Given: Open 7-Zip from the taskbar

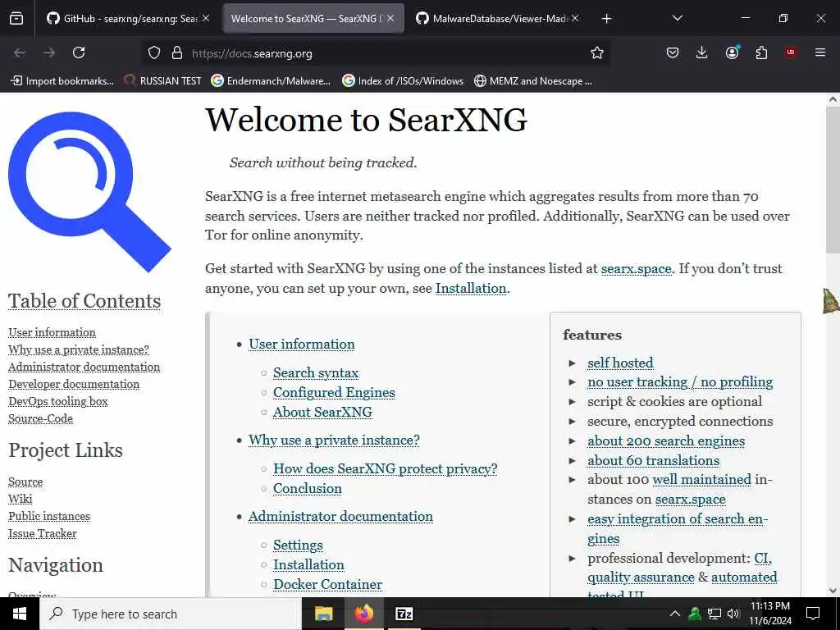Looking at the screenshot, I should [x=404, y=614].
